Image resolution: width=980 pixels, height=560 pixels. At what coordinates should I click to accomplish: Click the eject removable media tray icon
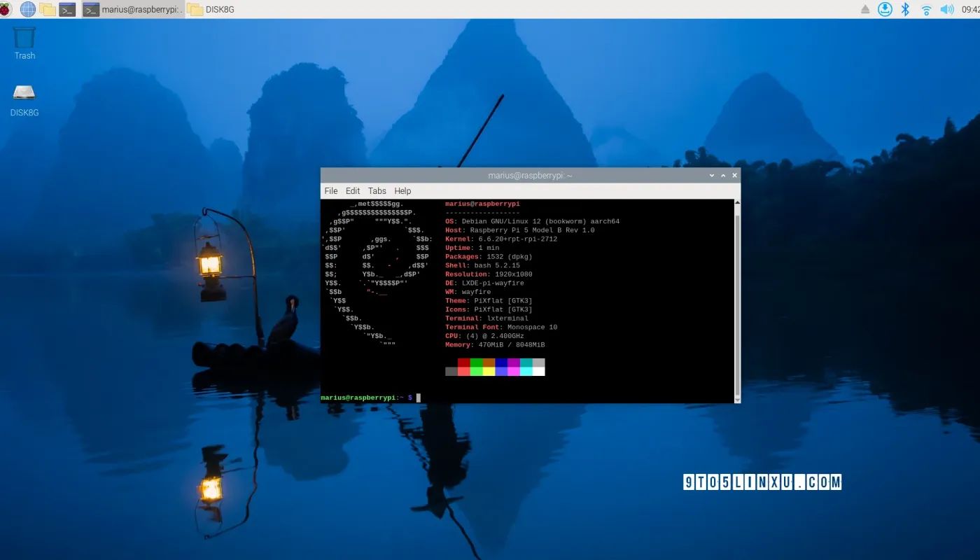(865, 9)
